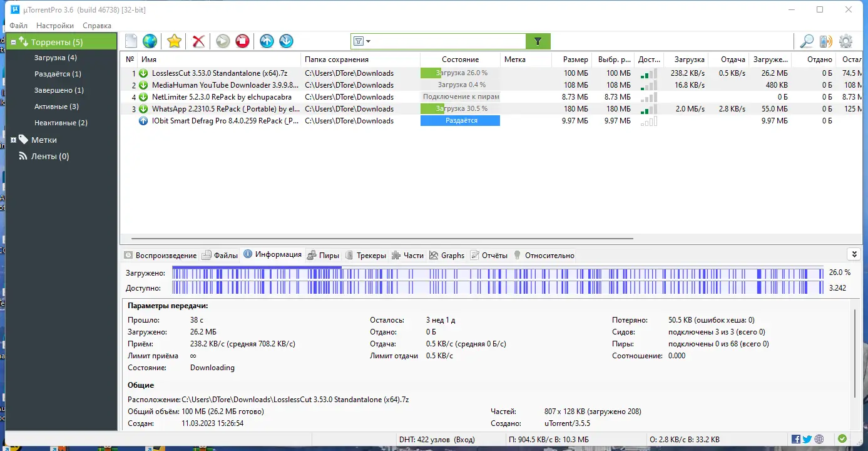Open the filter type dropdown in search box

[362, 41]
